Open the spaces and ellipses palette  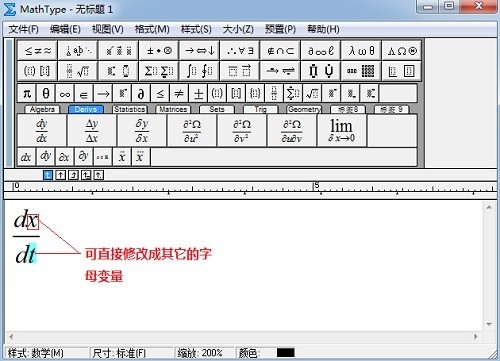pyautogui.click(x=78, y=51)
